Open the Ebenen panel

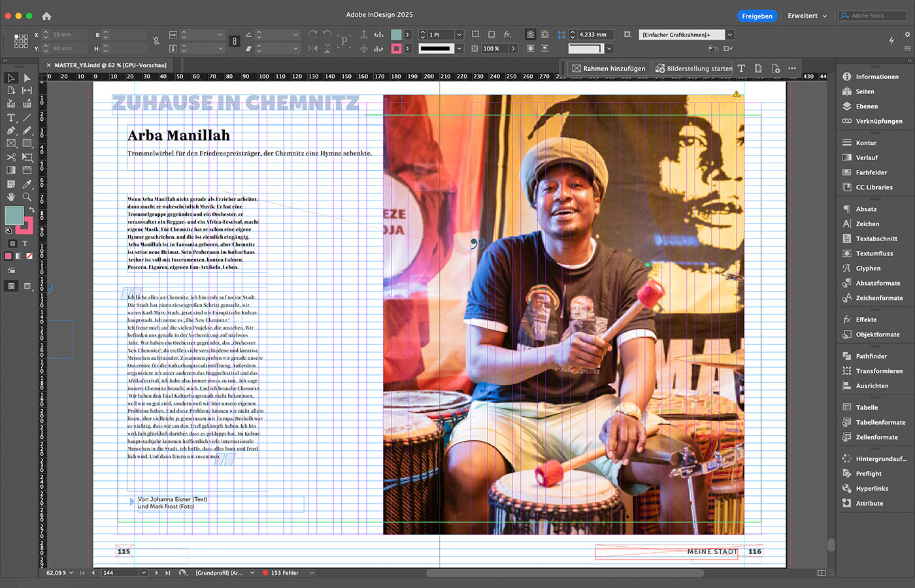(867, 106)
